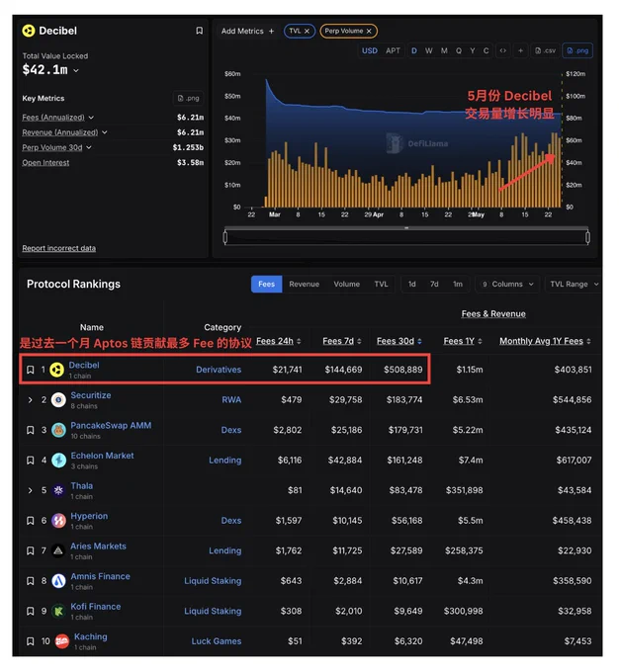Image resolution: width=619 pixels, height=672 pixels.
Task: Set chart interval to M
Action: (x=444, y=50)
